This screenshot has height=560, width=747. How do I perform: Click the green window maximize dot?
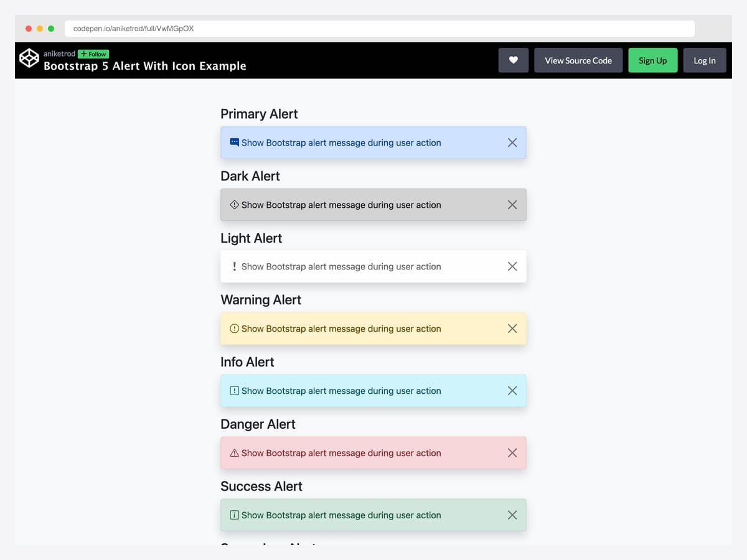pyautogui.click(x=51, y=29)
